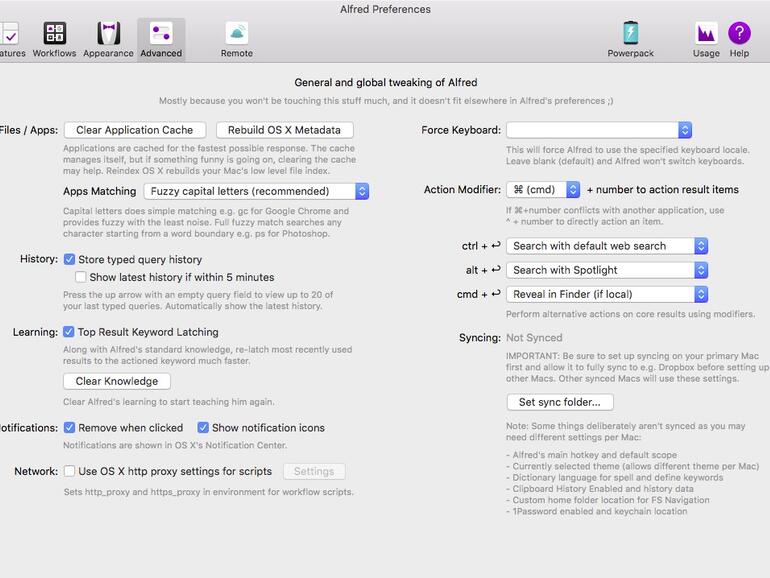This screenshot has height=578, width=770.
Task: Toggle Store typed query history
Action: (x=69, y=259)
